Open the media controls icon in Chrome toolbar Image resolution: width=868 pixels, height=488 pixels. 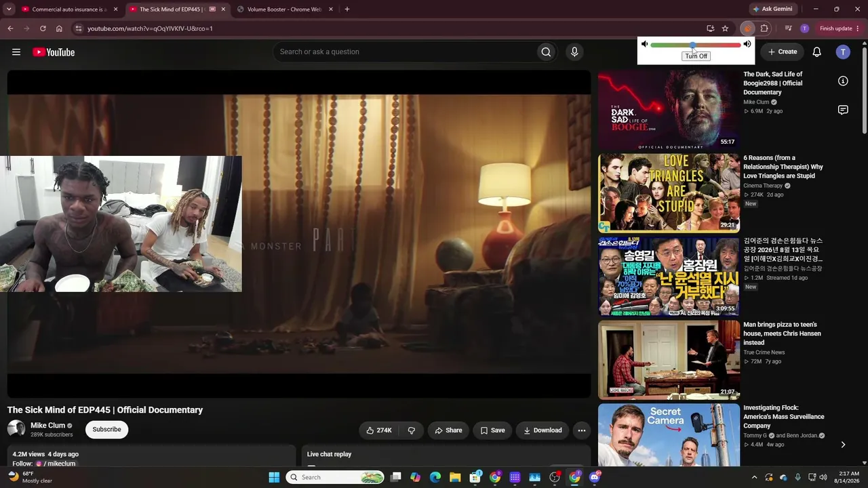788,28
